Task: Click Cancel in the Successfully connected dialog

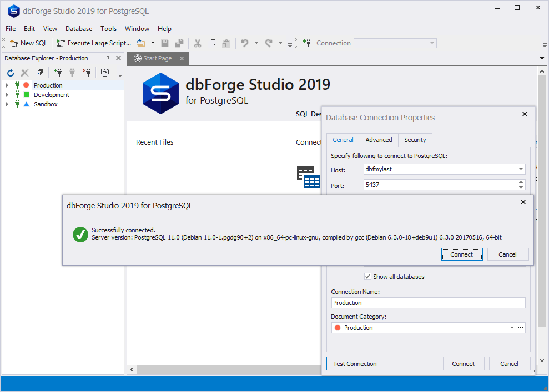Action: point(507,254)
